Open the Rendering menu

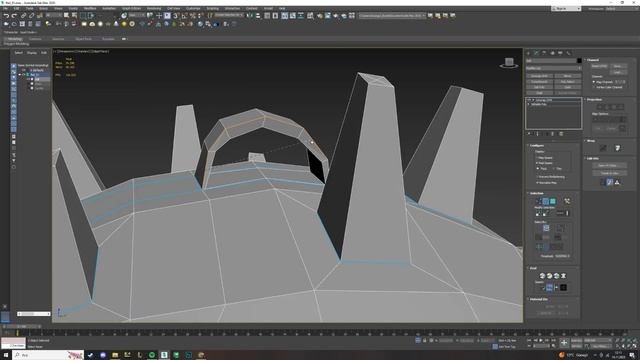click(x=154, y=8)
